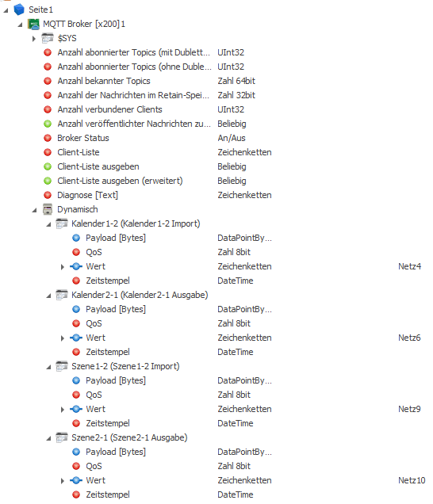Expand the Wert item linked to Netz10
The width and height of the screenshot is (433, 504).
tap(63, 481)
